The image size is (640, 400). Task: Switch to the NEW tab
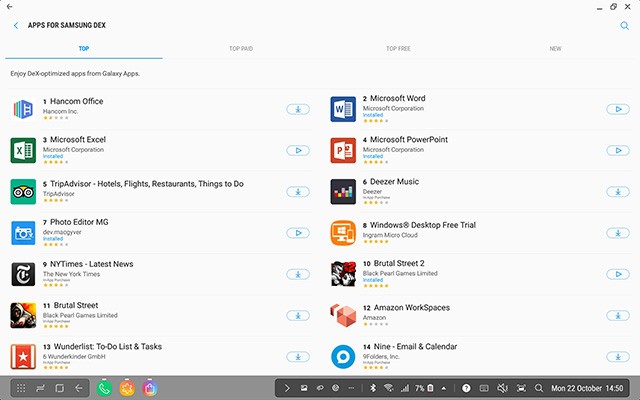coord(555,49)
